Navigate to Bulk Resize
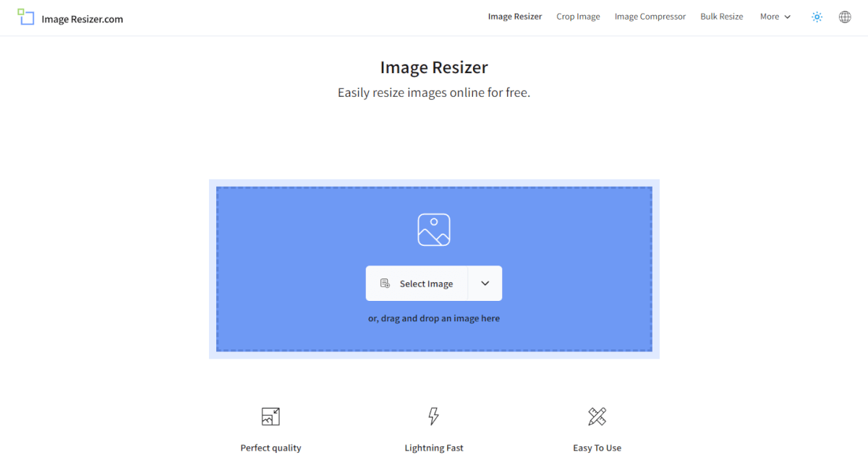868x468 pixels. tap(721, 17)
